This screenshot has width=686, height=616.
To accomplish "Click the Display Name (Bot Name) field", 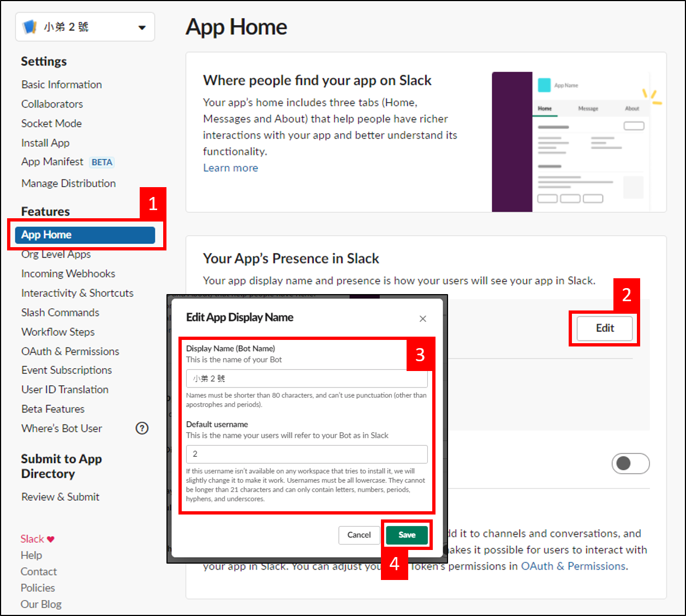I will (x=307, y=379).
